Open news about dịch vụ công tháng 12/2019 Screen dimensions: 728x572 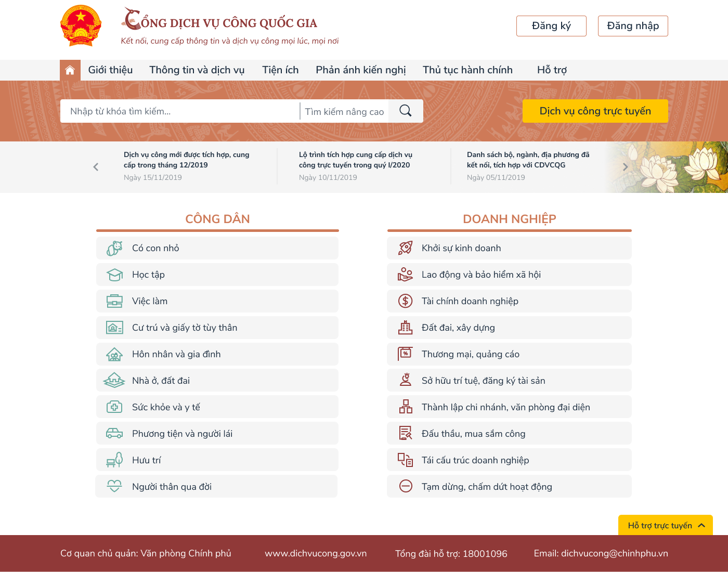click(186, 160)
